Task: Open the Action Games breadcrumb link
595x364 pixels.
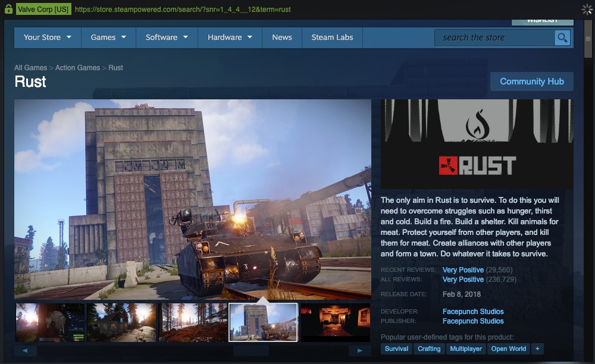Action: coord(77,68)
